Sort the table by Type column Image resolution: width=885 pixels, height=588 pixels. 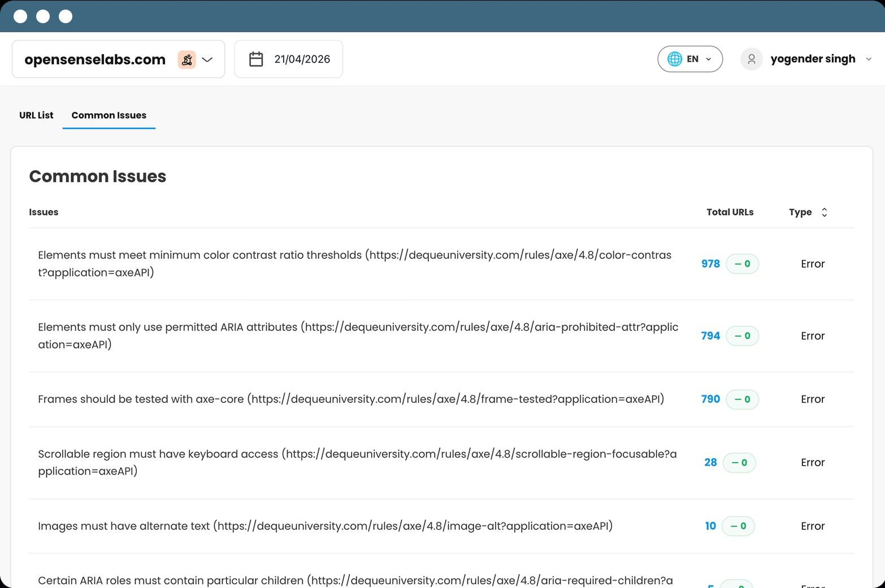[825, 212]
